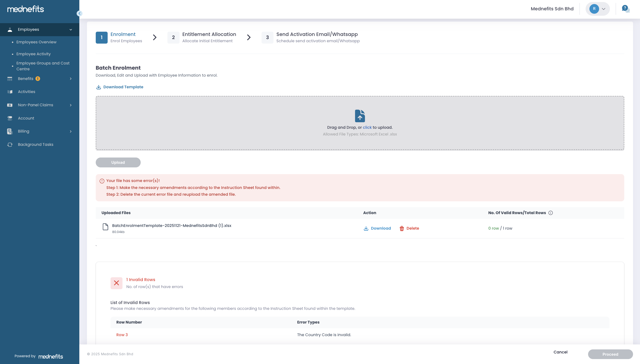Click the Download icon for uploaded file
Viewport: 640px width, 364px height.
pyautogui.click(x=366, y=228)
